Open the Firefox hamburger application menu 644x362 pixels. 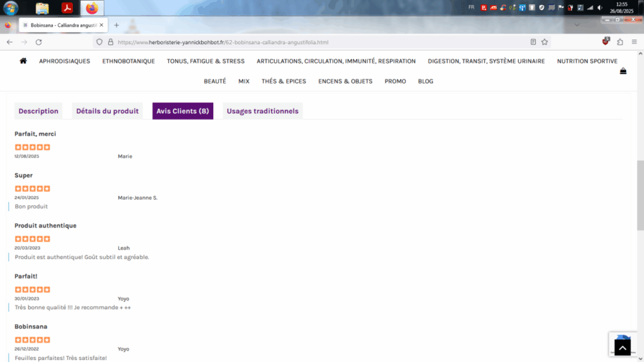coord(634,42)
